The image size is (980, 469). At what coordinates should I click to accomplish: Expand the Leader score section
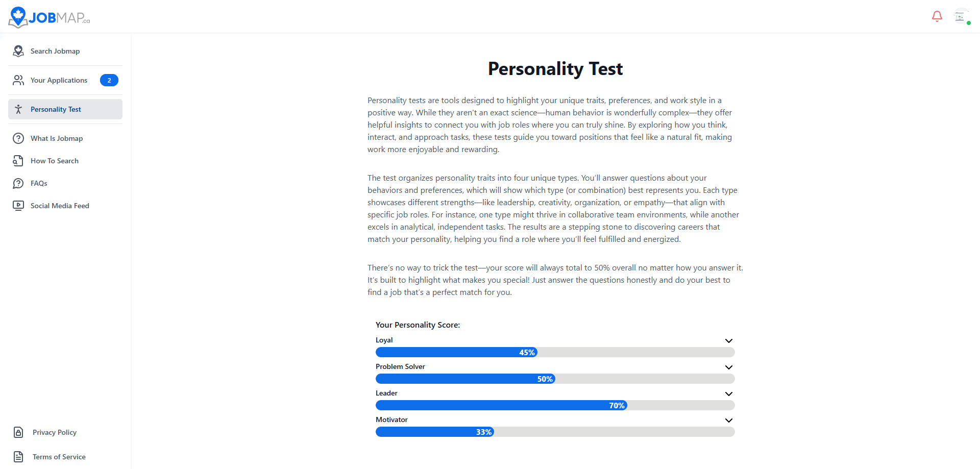pos(729,393)
